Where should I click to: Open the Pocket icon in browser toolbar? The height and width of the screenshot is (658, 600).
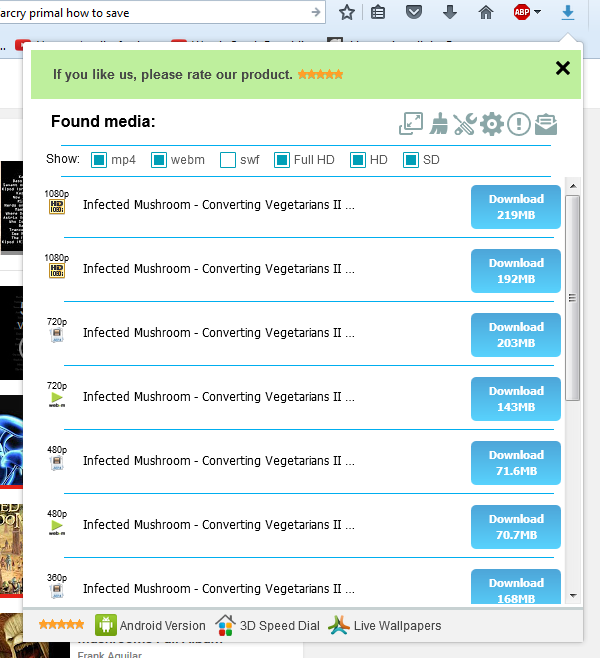coord(414,13)
